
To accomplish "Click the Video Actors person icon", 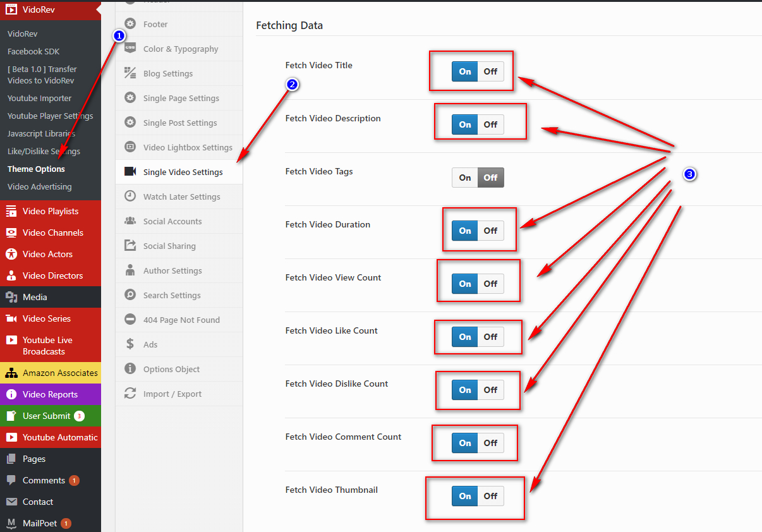I will [11, 255].
